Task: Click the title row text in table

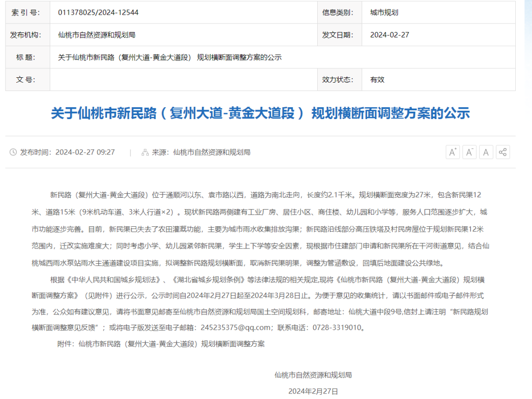Action: 169,58
